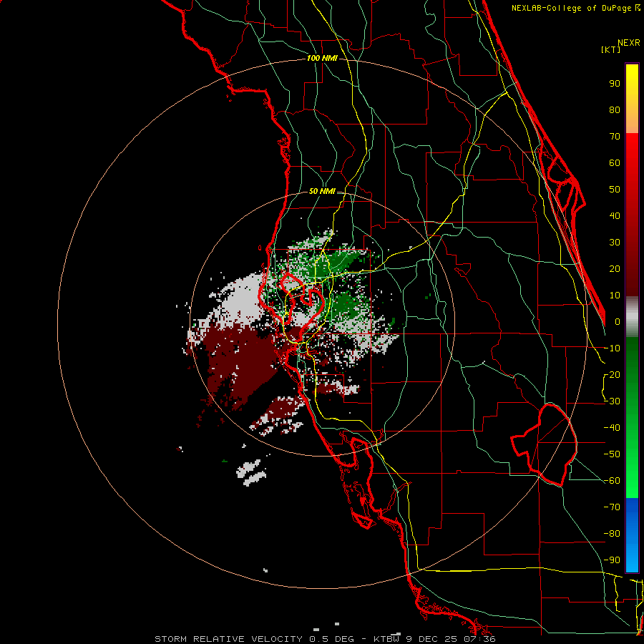Click the positive 80 knot scale value
Screen dimensions: 644x644
point(615,110)
